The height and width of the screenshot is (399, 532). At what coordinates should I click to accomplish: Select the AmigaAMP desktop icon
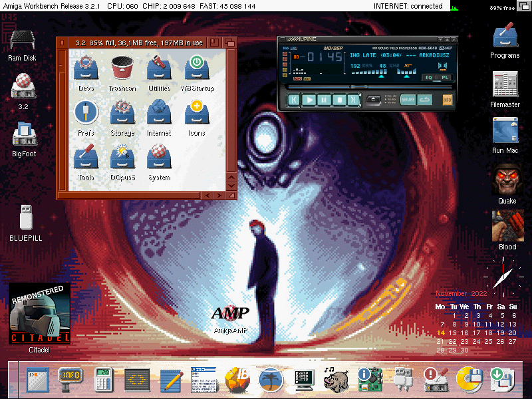tap(230, 314)
